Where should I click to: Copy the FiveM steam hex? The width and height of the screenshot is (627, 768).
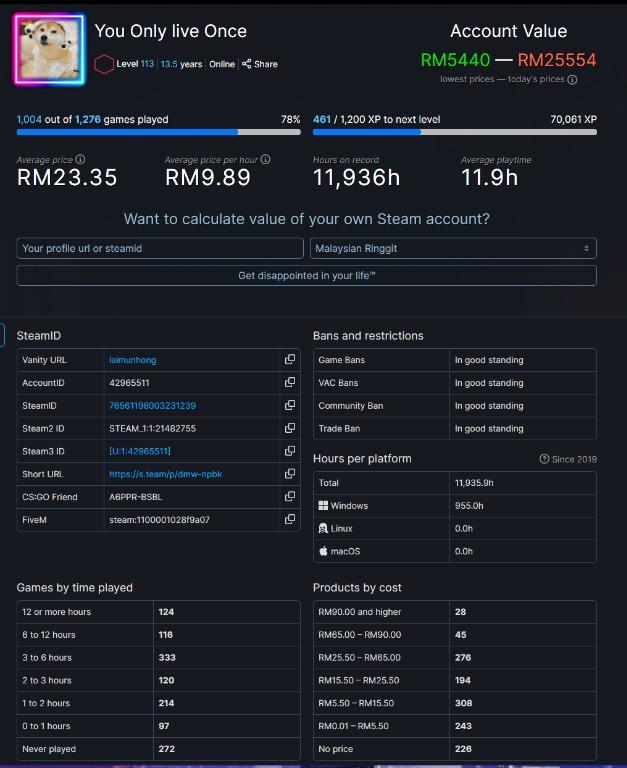(x=290, y=520)
